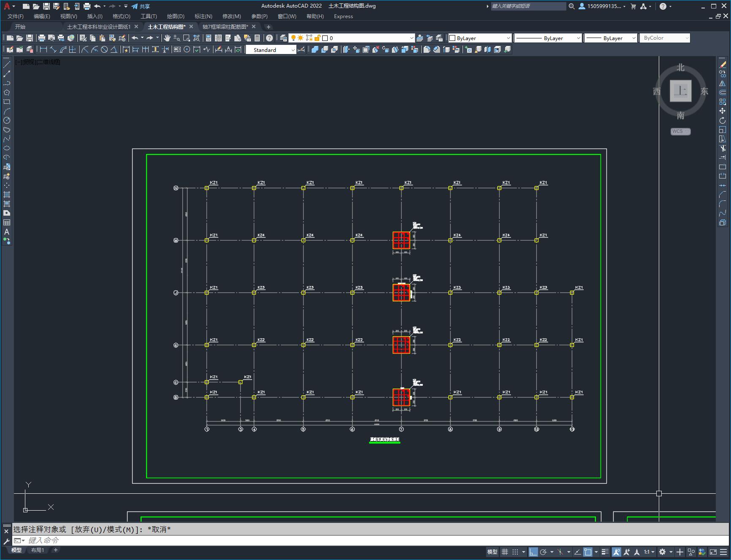Toggle snap mode in status bar

pyautogui.click(x=515, y=552)
